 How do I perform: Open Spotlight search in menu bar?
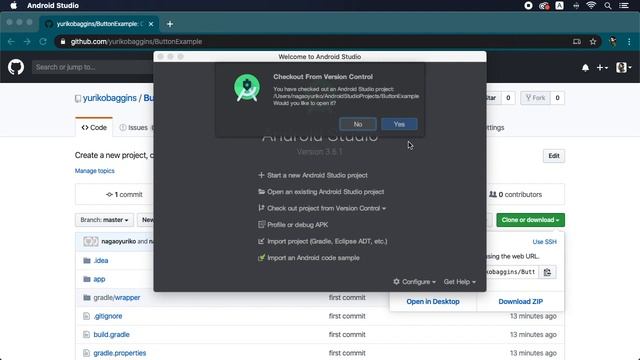tap(608, 5)
